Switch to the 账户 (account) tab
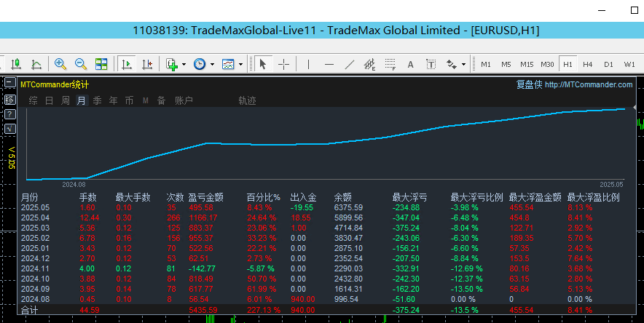 tap(184, 100)
